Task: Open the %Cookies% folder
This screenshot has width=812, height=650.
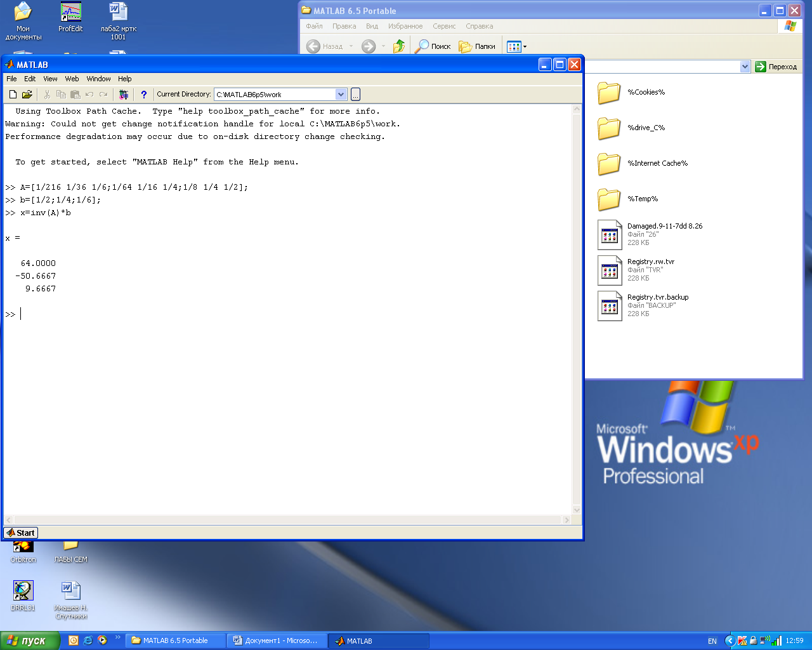Action: [x=609, y=93]
